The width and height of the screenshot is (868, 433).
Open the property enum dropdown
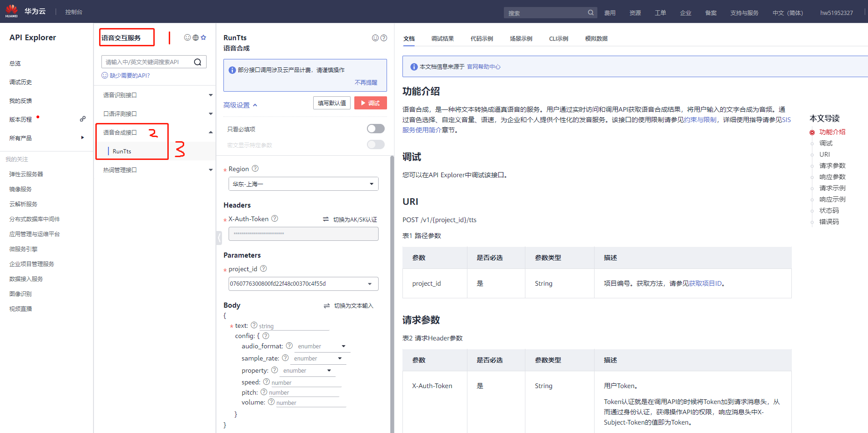307,371
